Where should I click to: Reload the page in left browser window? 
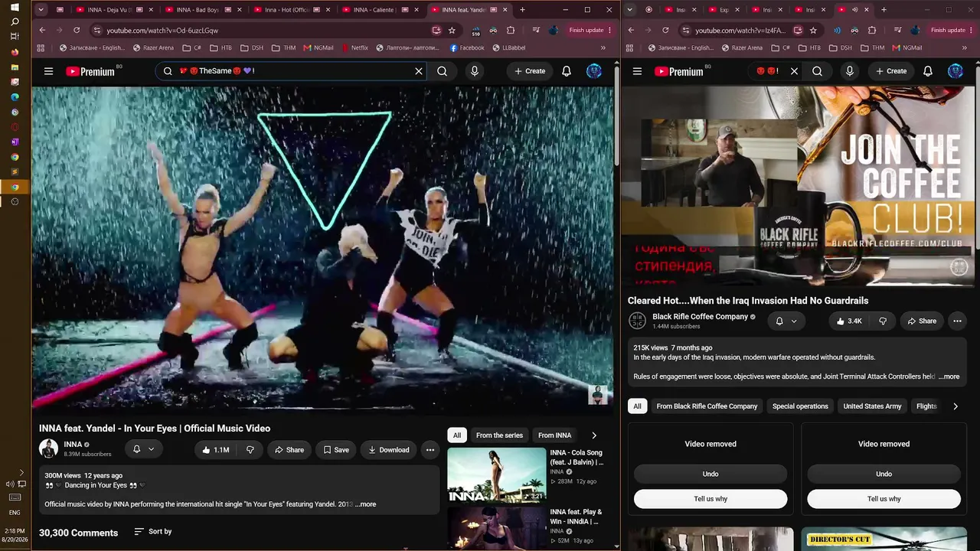(x=77, y=31)
